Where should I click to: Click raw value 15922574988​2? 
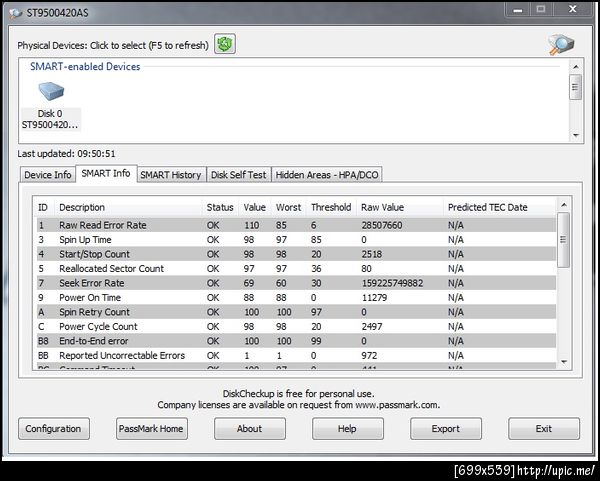coord(392,283)
